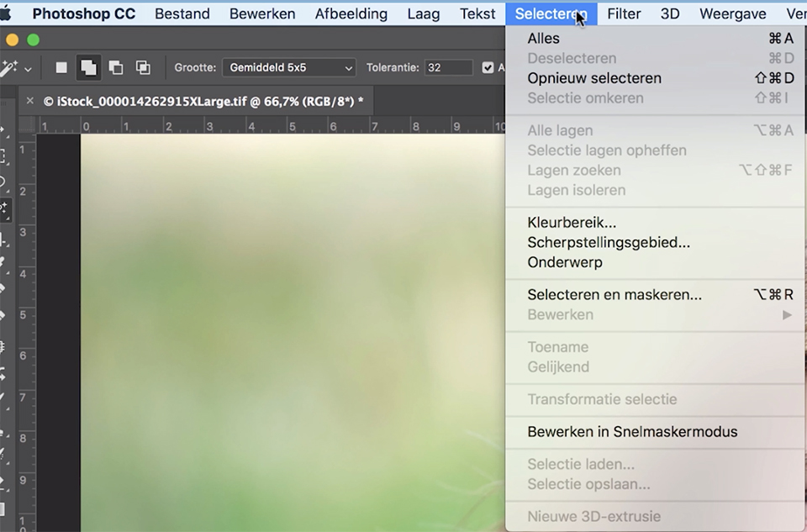The width and height of the screenshot is (807, 532).
Task: Open the Afbeelding menu
Action: [x=351, y=13]
